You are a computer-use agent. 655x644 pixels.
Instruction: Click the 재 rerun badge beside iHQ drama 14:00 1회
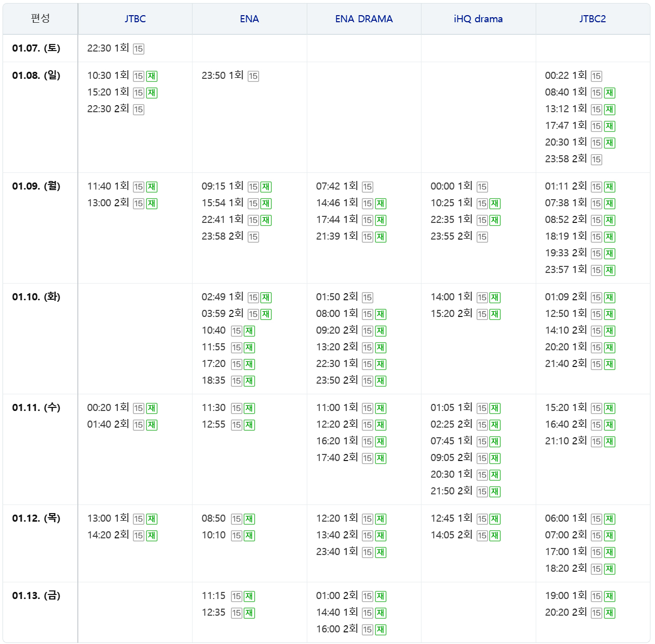pos(495,297)
